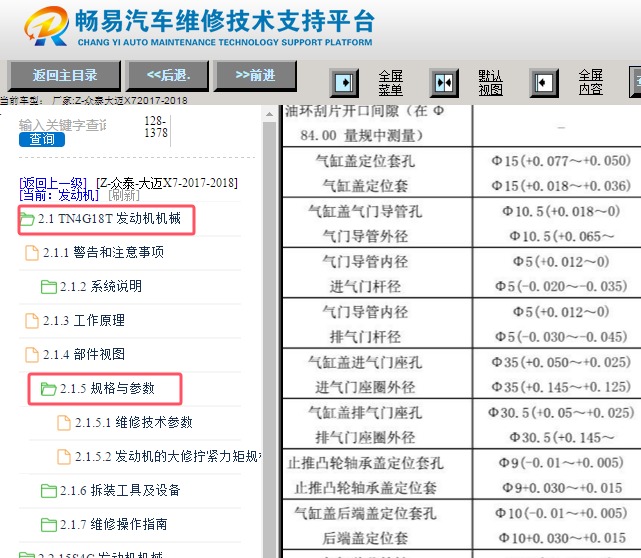Click the blue 查询 search button
The height and width of the screenshot is (558, 641).
[42, 139]
